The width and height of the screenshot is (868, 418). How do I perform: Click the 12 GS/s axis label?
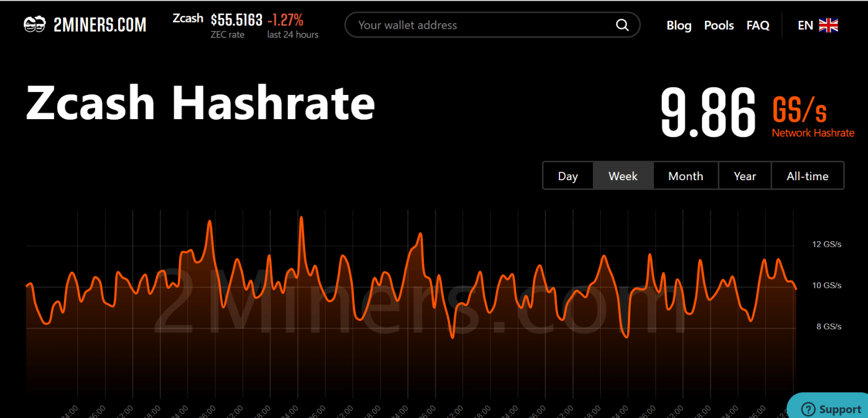coord(827,245)
